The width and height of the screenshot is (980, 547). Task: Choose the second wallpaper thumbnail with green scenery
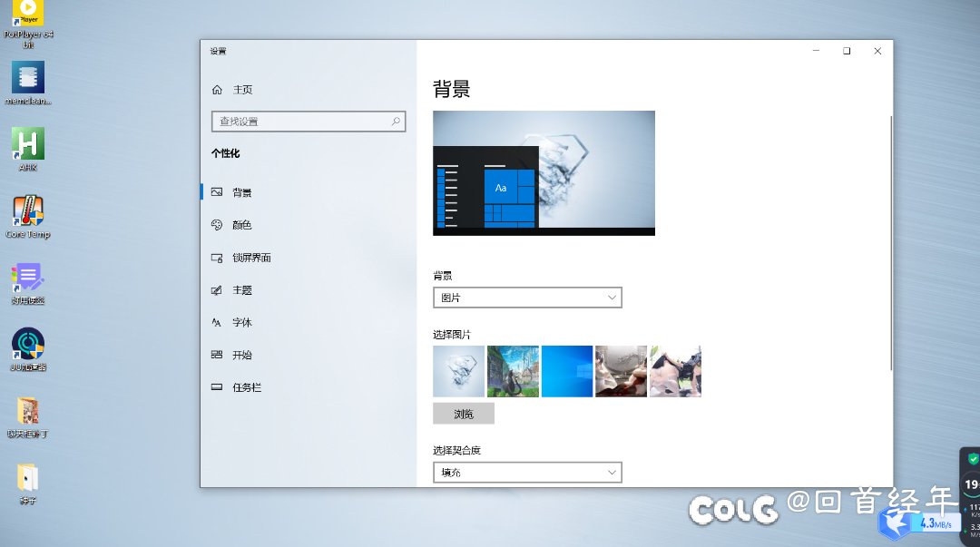pos(513,371)
